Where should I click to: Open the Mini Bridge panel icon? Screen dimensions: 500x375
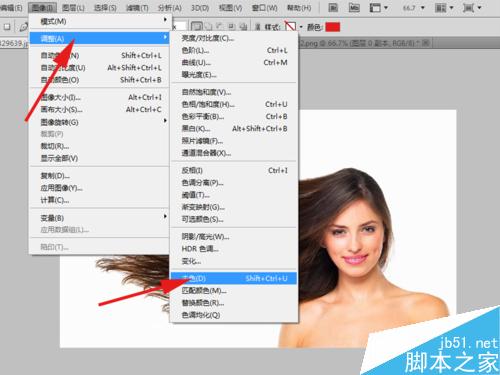click(x=354, y=8)
